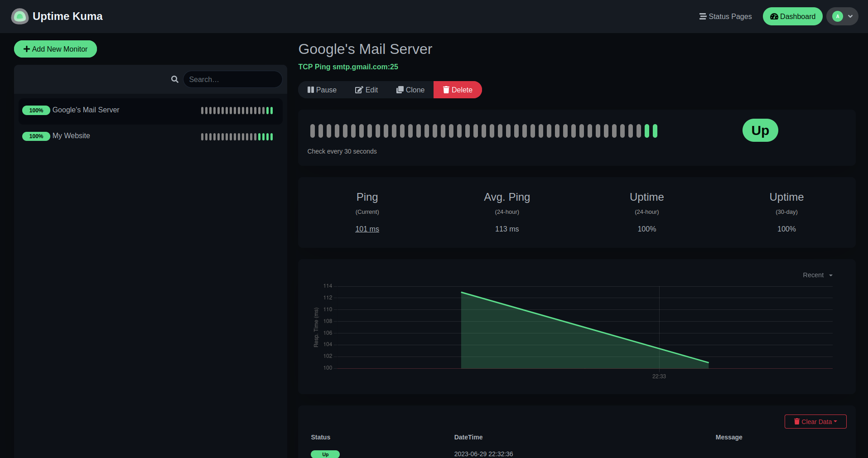
Task: Click the TCP Ping smtp.gmail.com:25 text
Action: pyautogui.click(x=348, y=67)
